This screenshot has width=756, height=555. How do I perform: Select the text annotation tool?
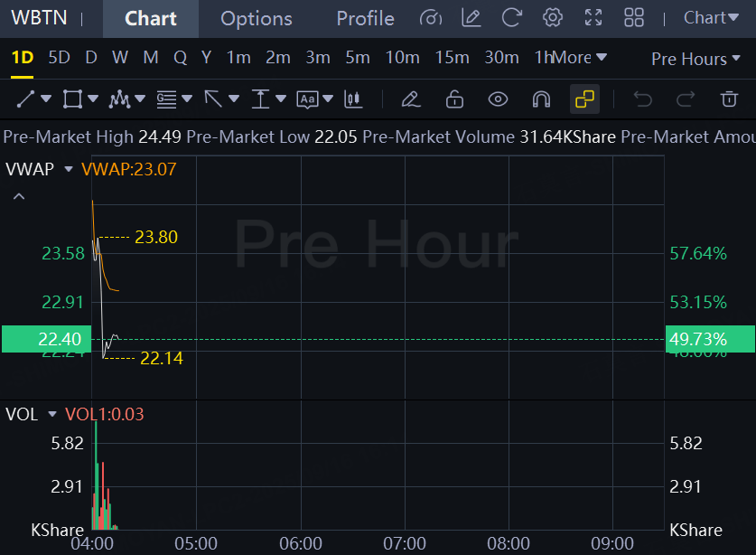(x=307, y=100)
